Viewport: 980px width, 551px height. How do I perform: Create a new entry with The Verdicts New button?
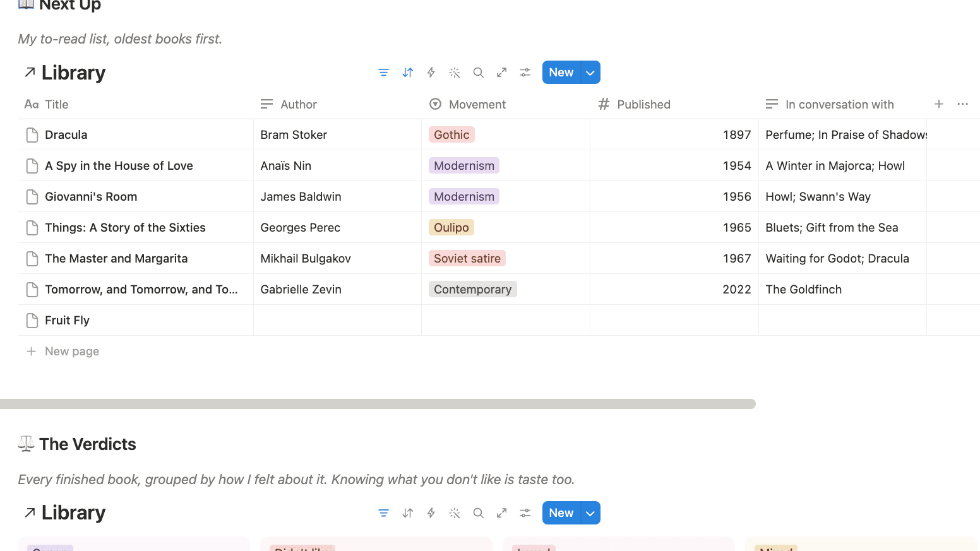coord(561,513)
